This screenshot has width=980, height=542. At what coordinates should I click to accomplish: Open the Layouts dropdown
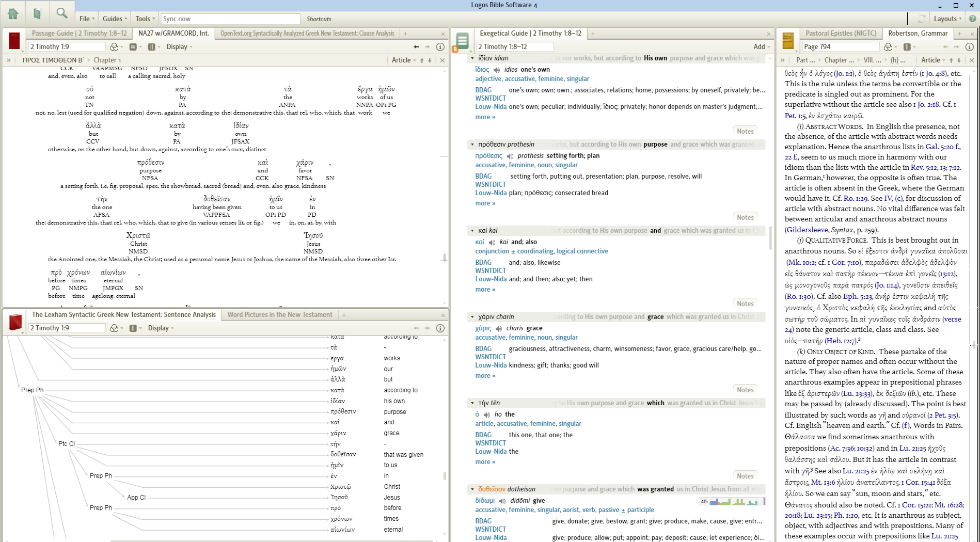948,19
